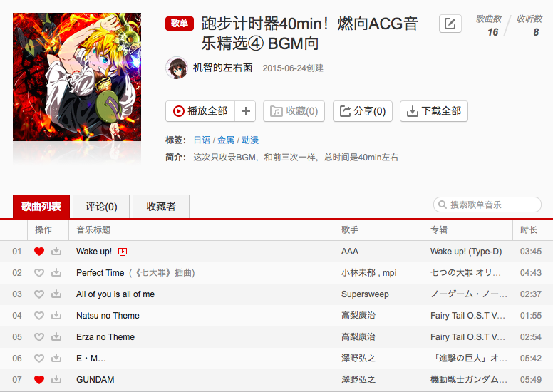Select song title Wake up!
553x392 pixels.
(x=94, y=252)
